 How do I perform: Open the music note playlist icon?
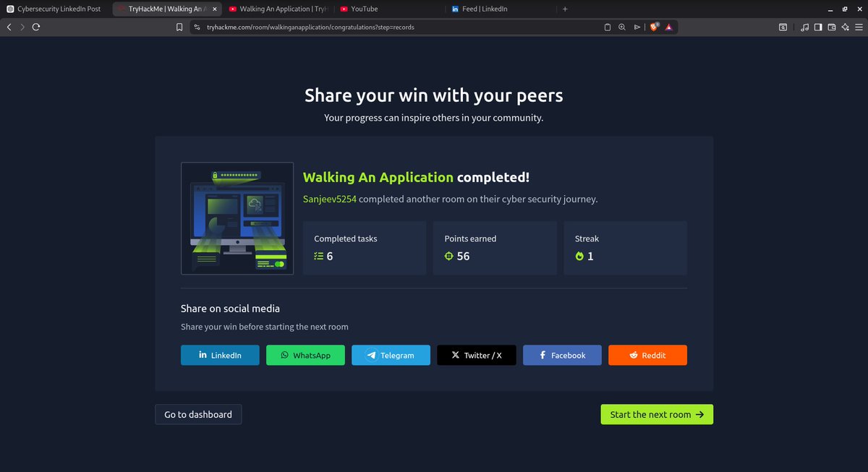click(x=805, y=27)
